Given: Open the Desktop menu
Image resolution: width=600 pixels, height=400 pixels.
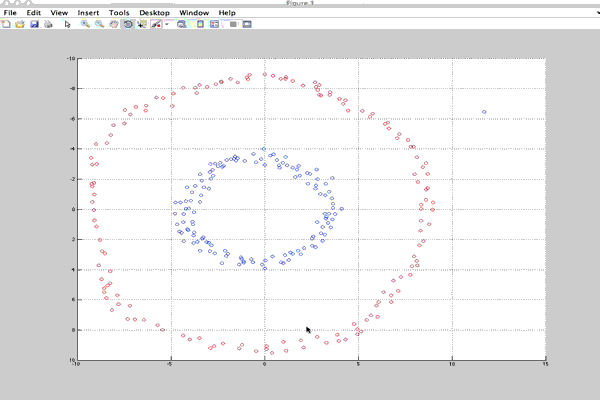Looking at the screenshot, I should (x=155, y=12).
